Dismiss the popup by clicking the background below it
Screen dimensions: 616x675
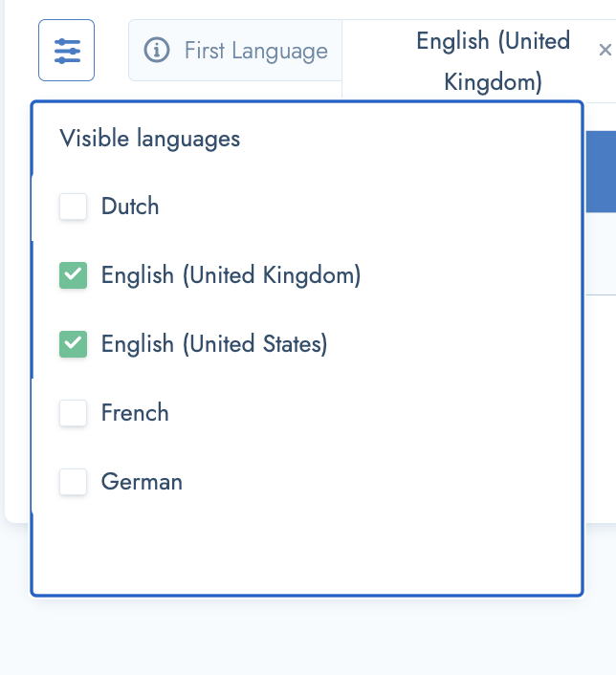(x=308, y=636)
